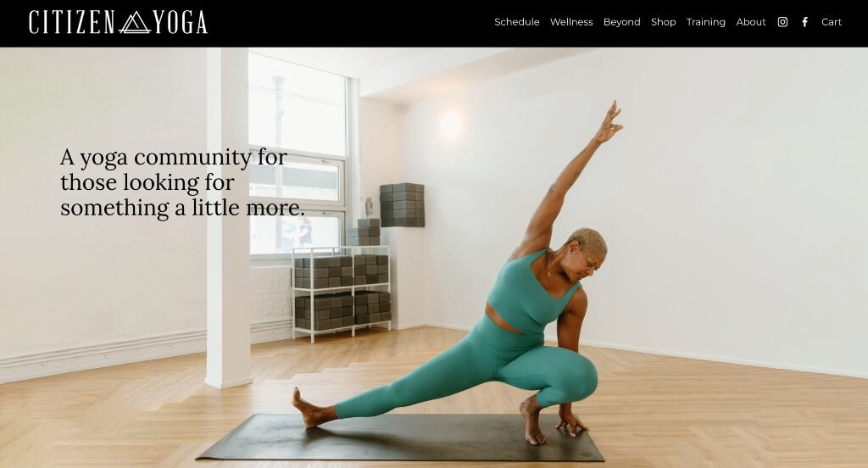Click the stacked blocks mounted on the wall

tap(402, 205)
